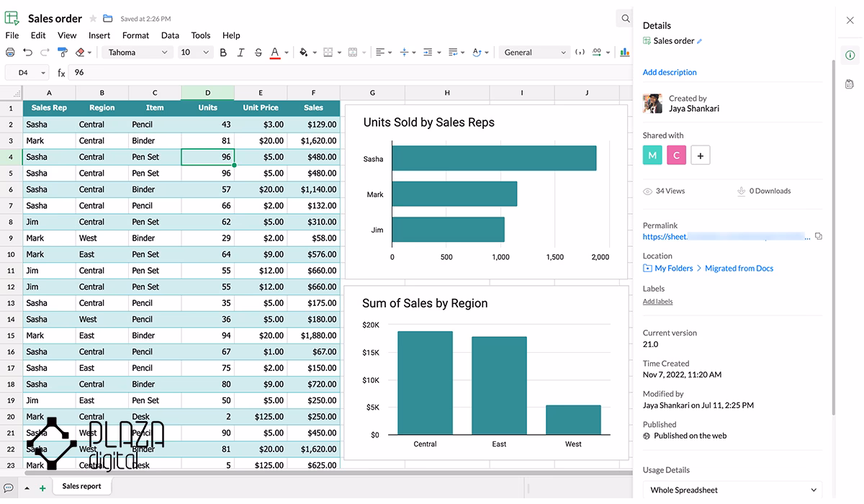Click the formula bar input field

(x=349, y=73)
